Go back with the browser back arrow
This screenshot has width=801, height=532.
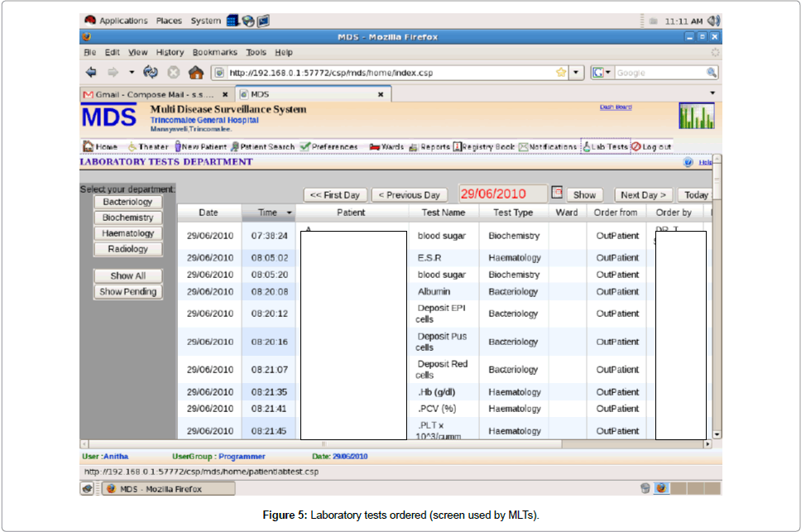pyautogui.click(x=91, y=73)
